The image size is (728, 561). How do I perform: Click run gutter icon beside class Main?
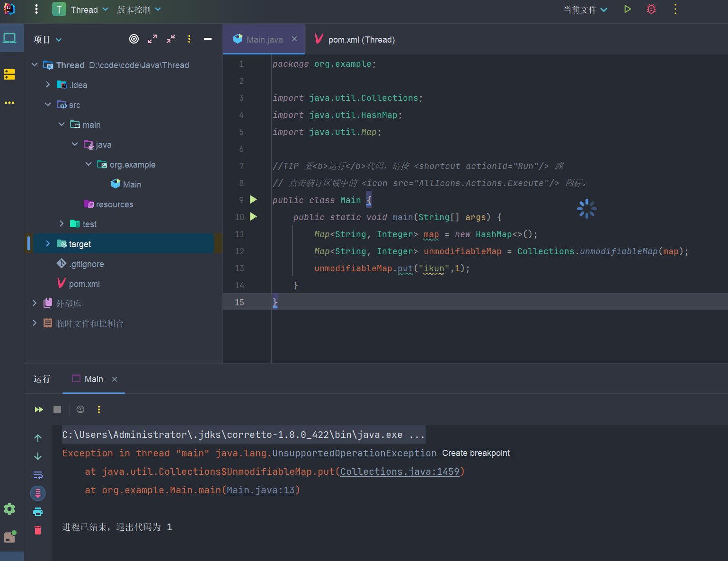click(253, 199)
